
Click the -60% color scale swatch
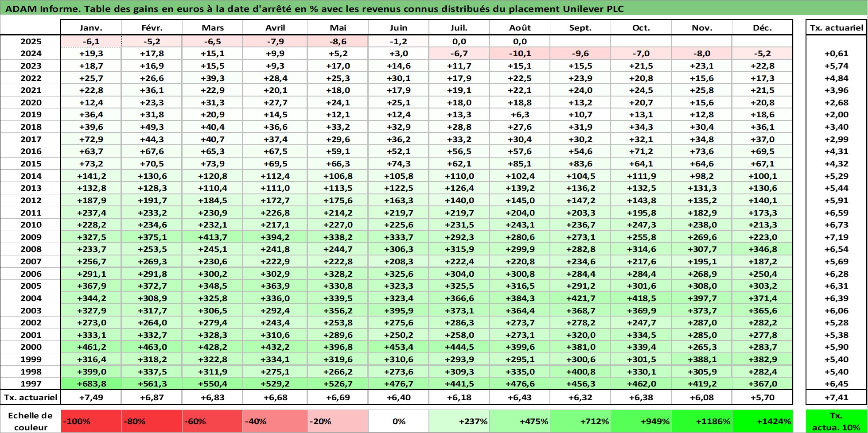click(213, 421)
